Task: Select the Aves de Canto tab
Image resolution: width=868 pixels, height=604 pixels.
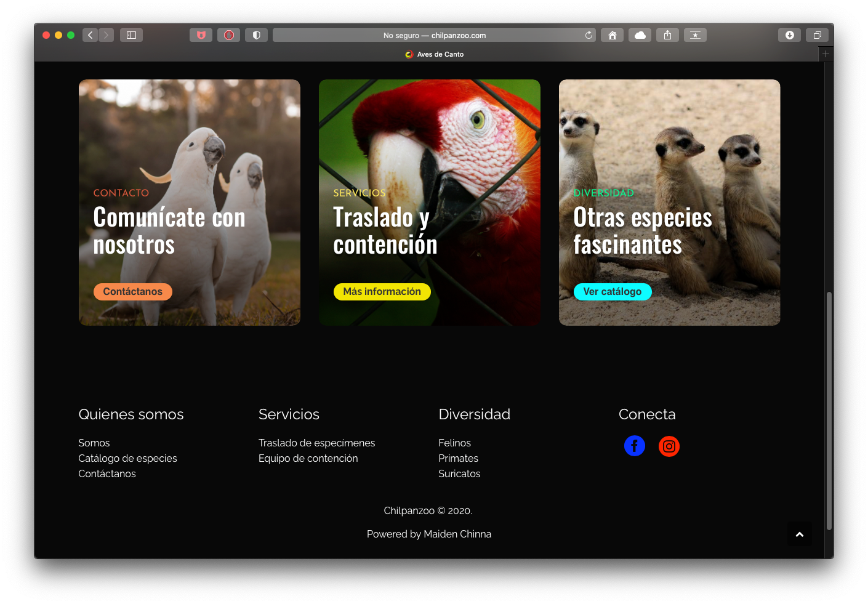Action: 435,54
